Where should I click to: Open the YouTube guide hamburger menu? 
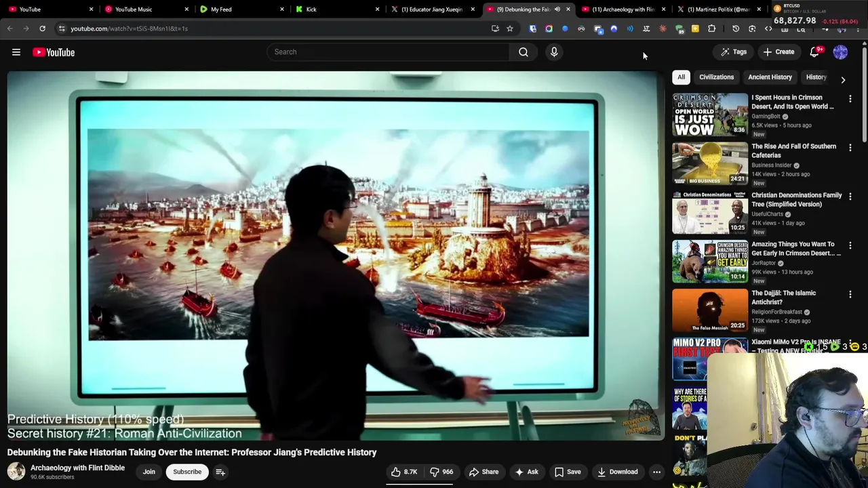tap(16, 52)
